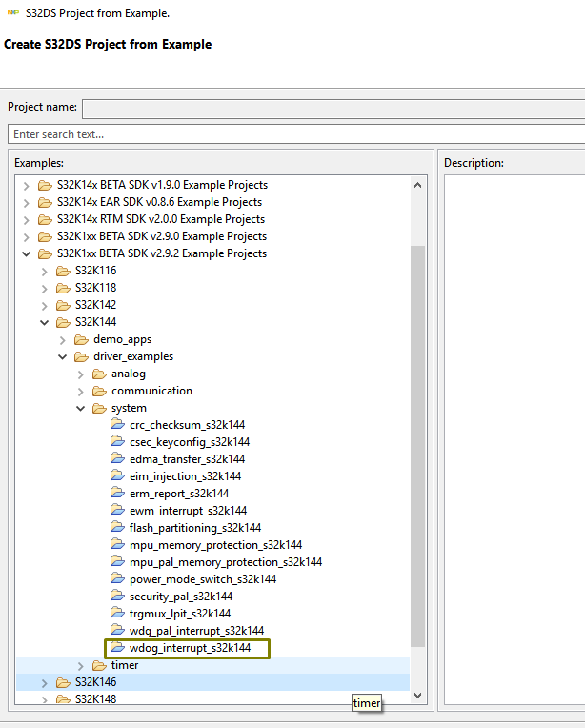The image size is (585, 728).
Task: Click the crc_checksum_s32k144 project icon
Action: pos(117,424)
